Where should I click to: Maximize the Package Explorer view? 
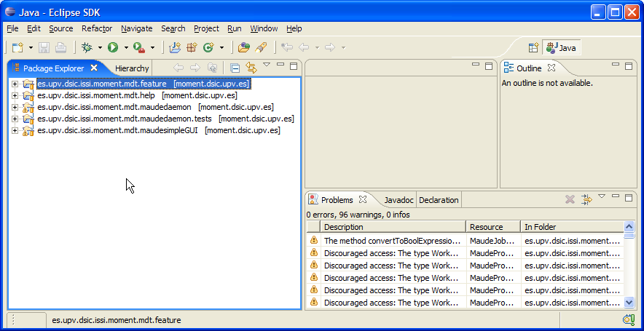click(294, 66)
